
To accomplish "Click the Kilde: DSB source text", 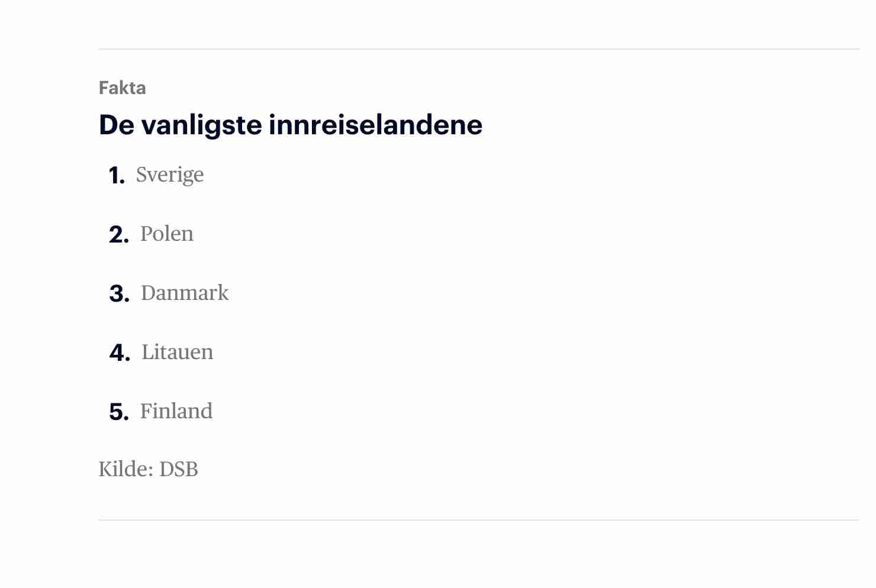I will (x=148, y=469).
